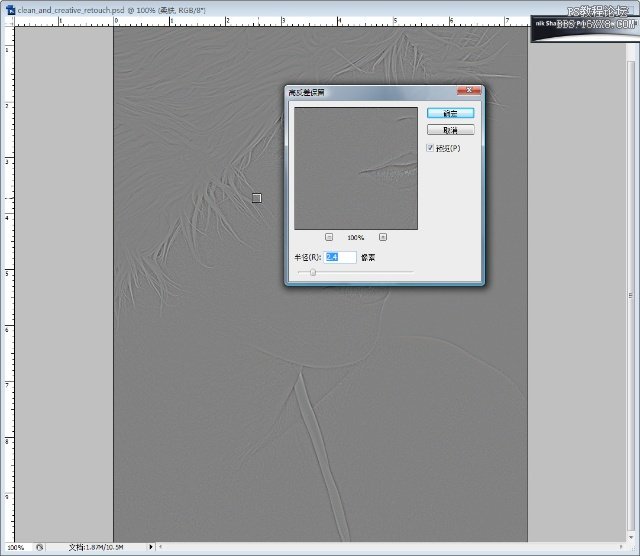The image size is (640, 556).
Task: Click the vertical scrollbar of document window
Action: [631, 296]
